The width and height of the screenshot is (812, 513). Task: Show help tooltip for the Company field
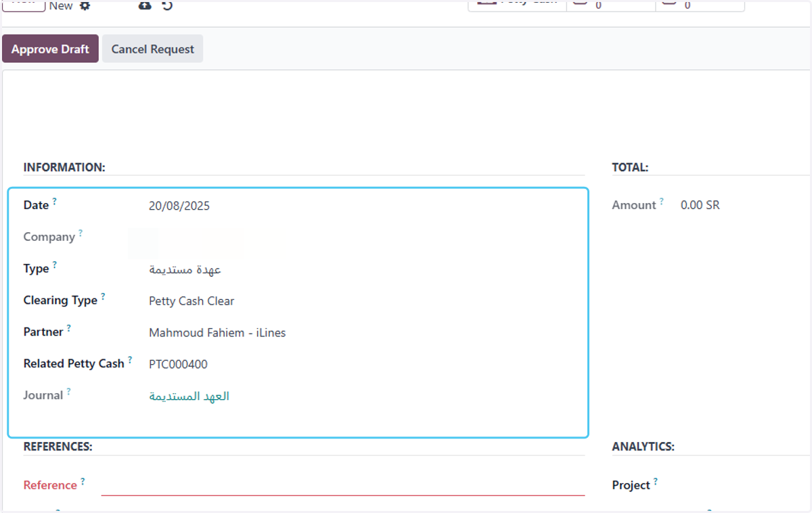(81, 233)
